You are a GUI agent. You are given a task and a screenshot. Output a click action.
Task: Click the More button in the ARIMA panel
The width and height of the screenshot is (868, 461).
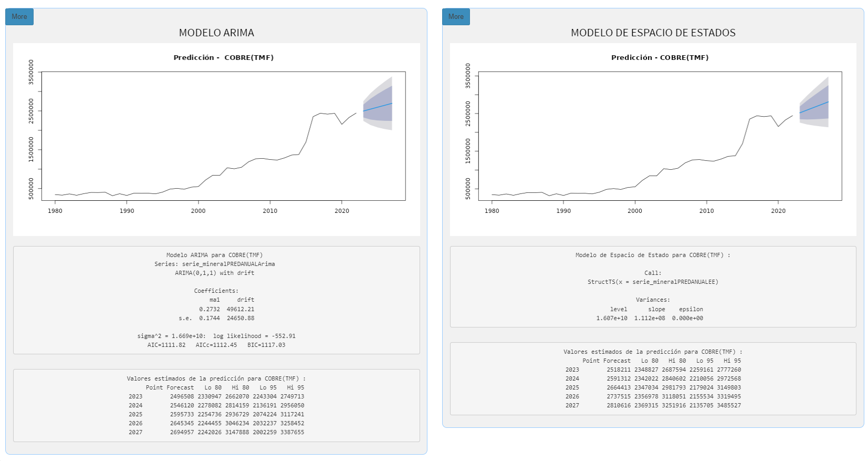[x=19, y=17]
